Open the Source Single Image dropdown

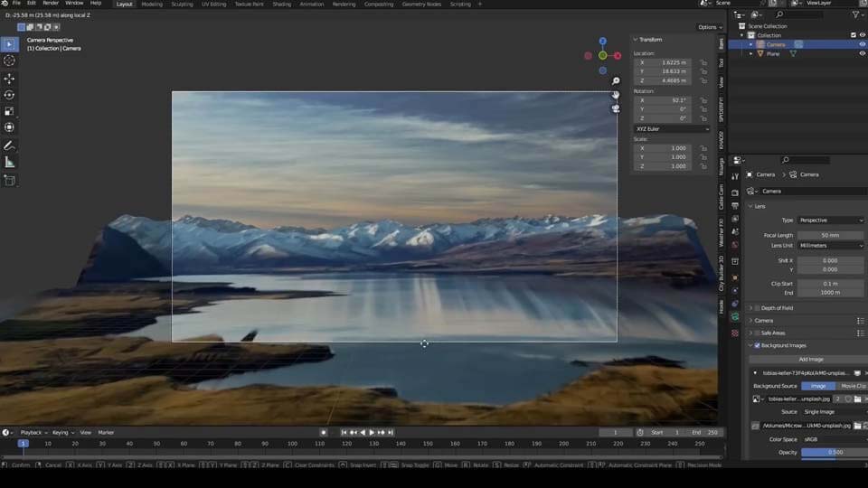coord(835,412)
